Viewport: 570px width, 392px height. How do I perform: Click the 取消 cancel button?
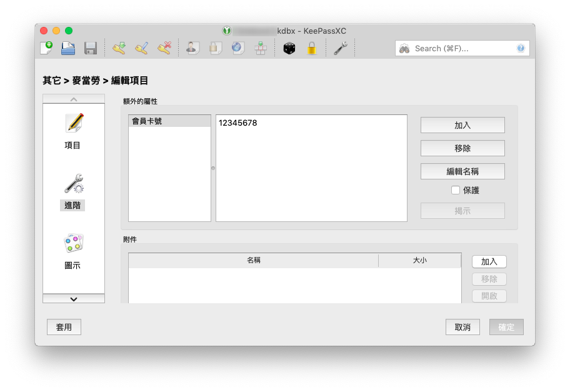tap(462, 327)
